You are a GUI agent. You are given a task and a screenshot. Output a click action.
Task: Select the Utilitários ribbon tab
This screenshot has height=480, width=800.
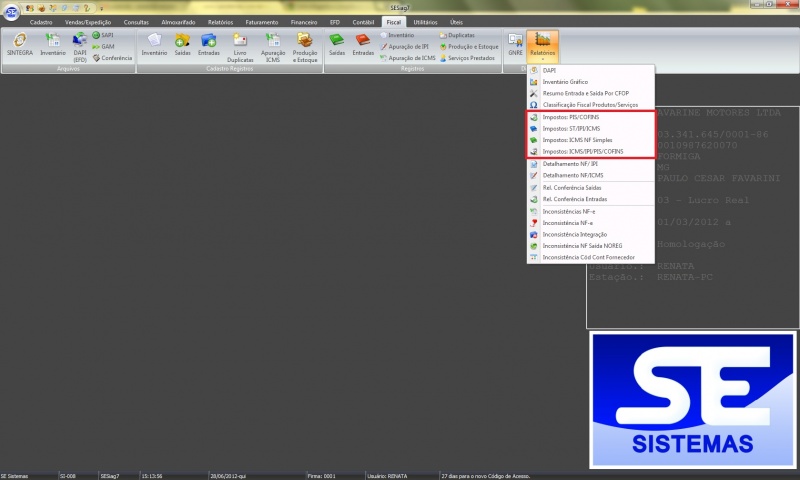(425, 21)
